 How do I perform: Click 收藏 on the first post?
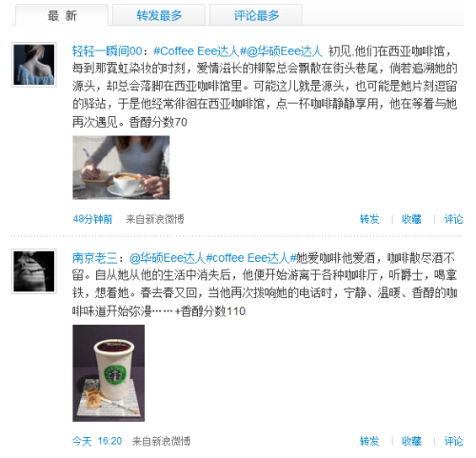411,219
